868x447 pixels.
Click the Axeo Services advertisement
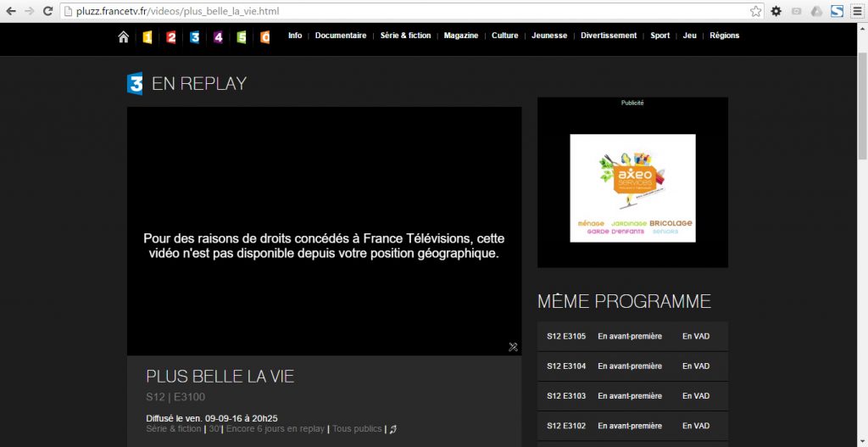(632, 187)
